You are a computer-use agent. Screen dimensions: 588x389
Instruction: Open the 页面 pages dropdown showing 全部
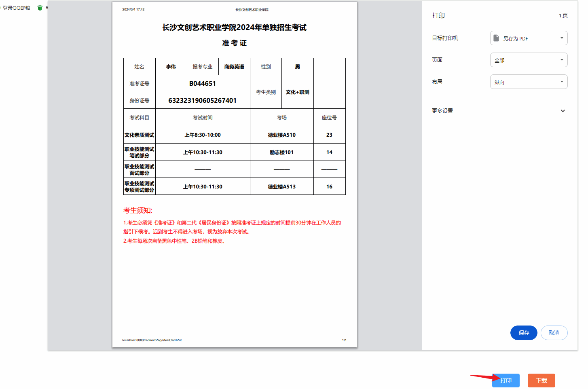pos(529,60)
